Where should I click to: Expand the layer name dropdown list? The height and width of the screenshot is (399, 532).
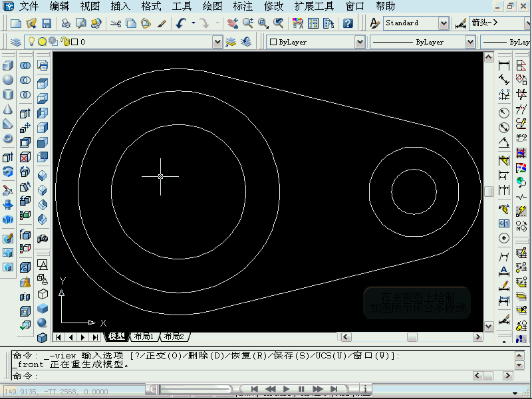point(217,42)
